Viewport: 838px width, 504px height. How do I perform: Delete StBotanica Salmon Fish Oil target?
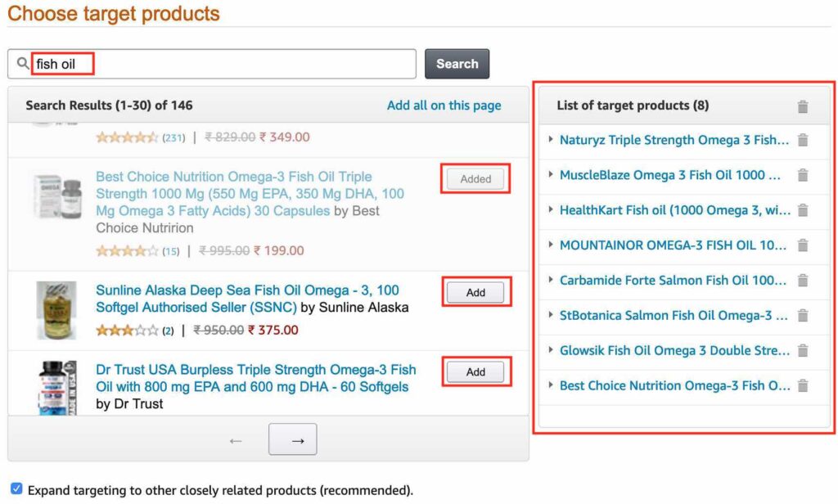803,315
